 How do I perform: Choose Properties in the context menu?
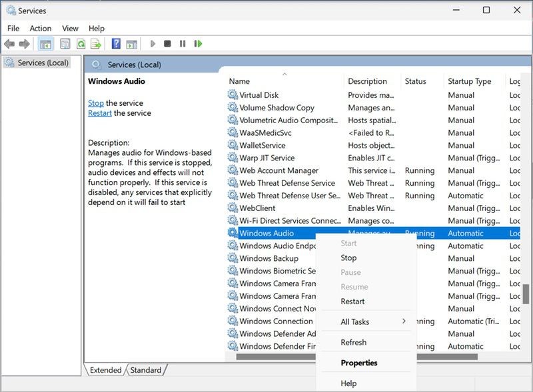click(x=359, y=363)
